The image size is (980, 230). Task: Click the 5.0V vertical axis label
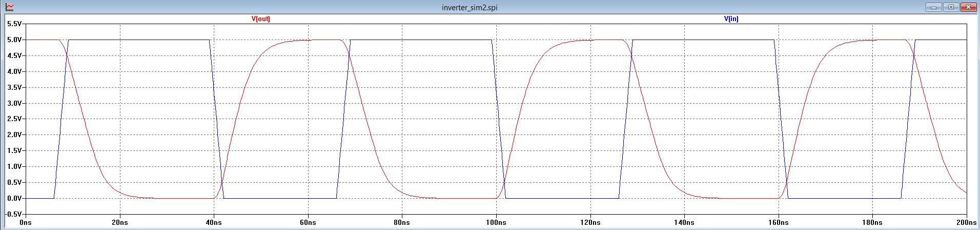(14, 40)
